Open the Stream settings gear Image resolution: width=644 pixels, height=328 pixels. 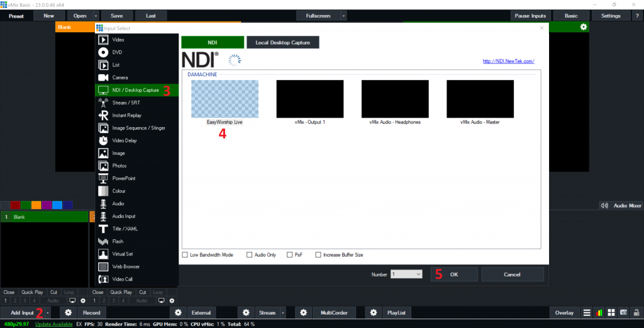pyautogui.click(x=246, y=313)
